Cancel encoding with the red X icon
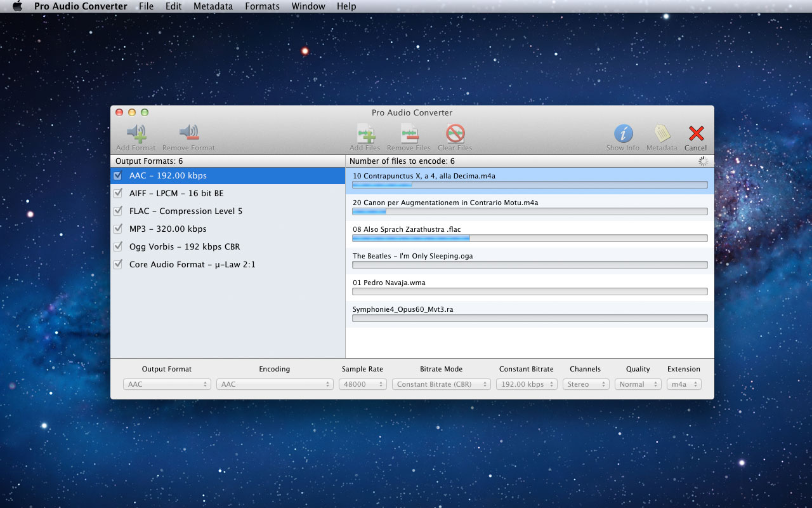The image size is (812, 508). tap(696, 133)
